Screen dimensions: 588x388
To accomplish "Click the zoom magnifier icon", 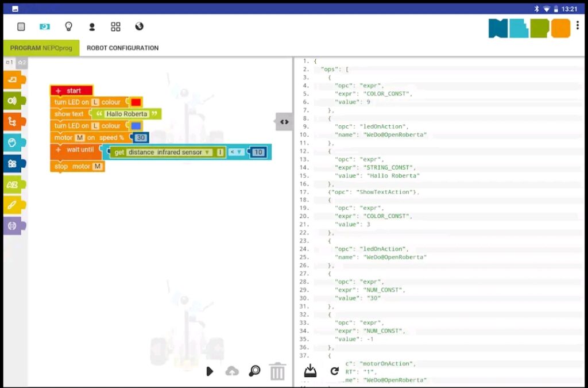I will click(254, 371).
